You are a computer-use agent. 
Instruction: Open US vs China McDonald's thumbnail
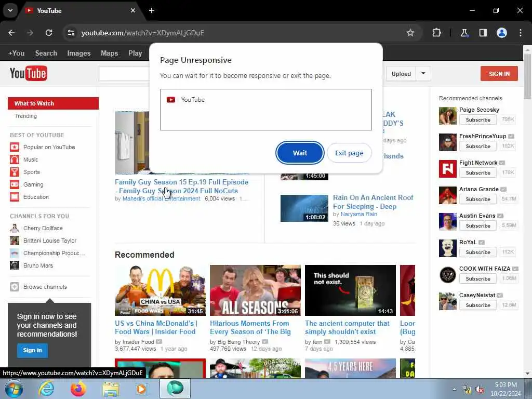click(x=160, y=290)
